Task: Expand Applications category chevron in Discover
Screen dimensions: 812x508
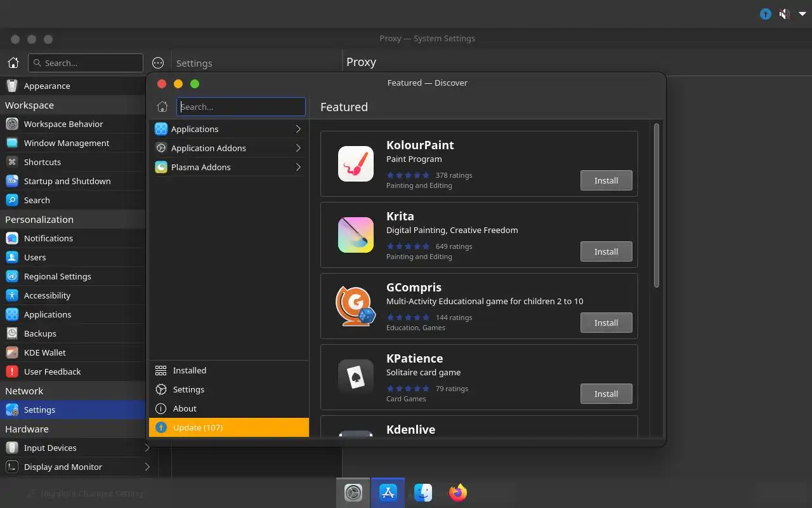Action: click(x=298, y=129)
